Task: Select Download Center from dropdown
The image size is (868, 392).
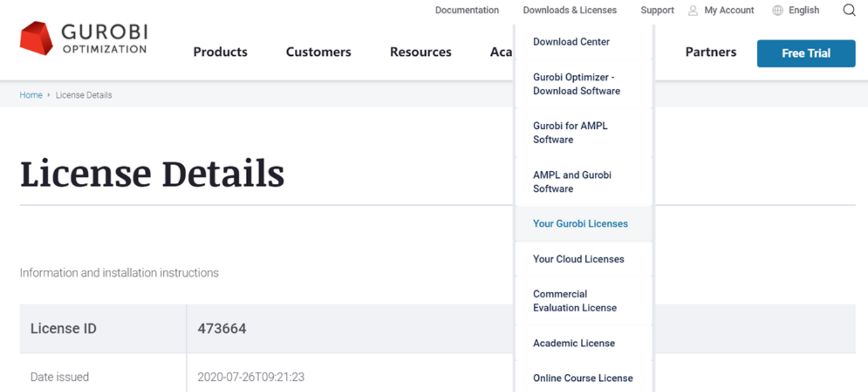Action: tap(584, 42)
